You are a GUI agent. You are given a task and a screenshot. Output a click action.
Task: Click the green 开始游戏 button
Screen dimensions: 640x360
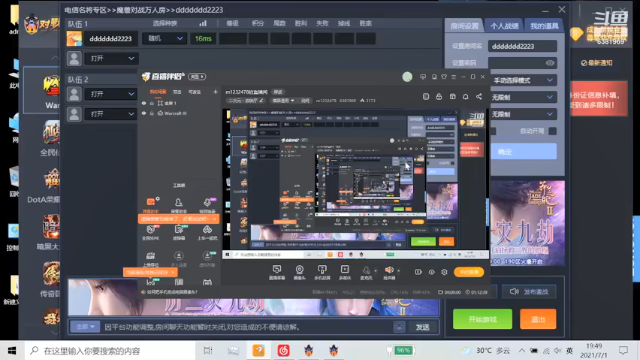(482, 319)
